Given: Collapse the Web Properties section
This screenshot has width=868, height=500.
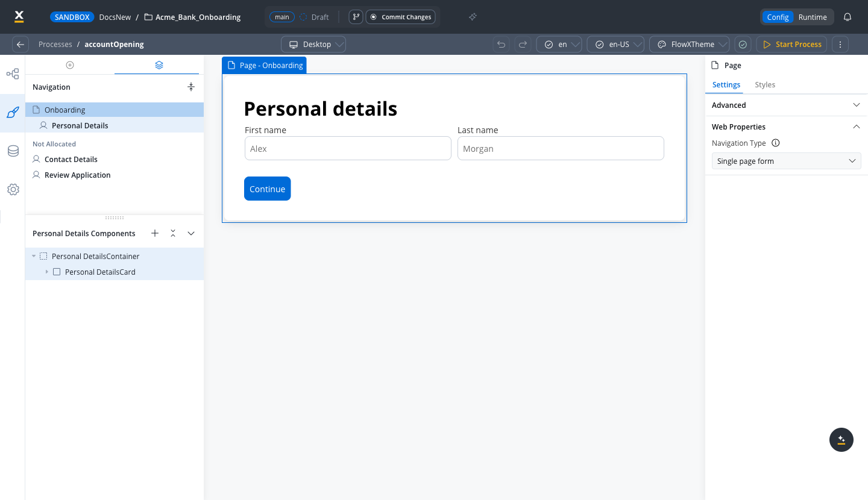Looking at the screenshot, I should [856, 127].
